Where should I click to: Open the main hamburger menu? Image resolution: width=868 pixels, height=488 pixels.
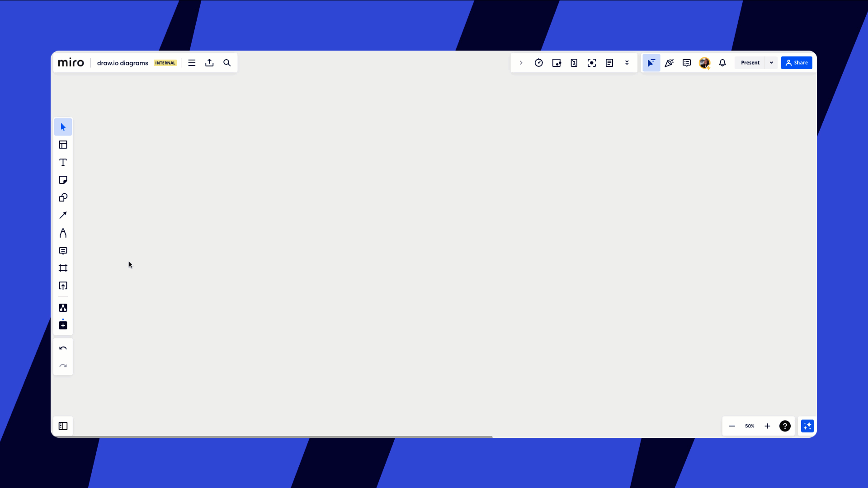(192, 63)
